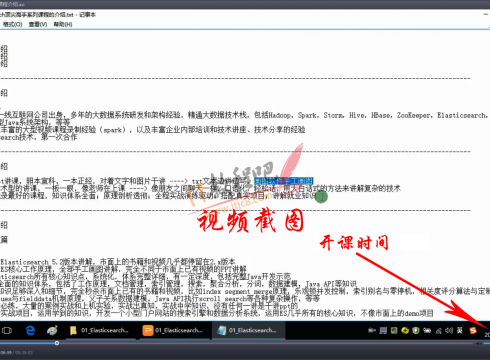This screenshot has width=490, height=360.
Task: Open the system volume speaker tray icon
Action: tap(449, 330)
